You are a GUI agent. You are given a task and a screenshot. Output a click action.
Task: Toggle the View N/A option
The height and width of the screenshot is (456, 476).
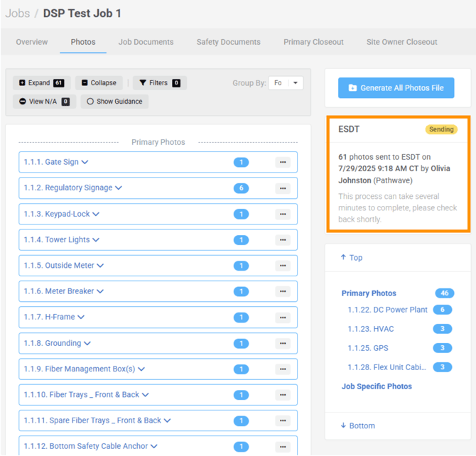coord(44,102)
